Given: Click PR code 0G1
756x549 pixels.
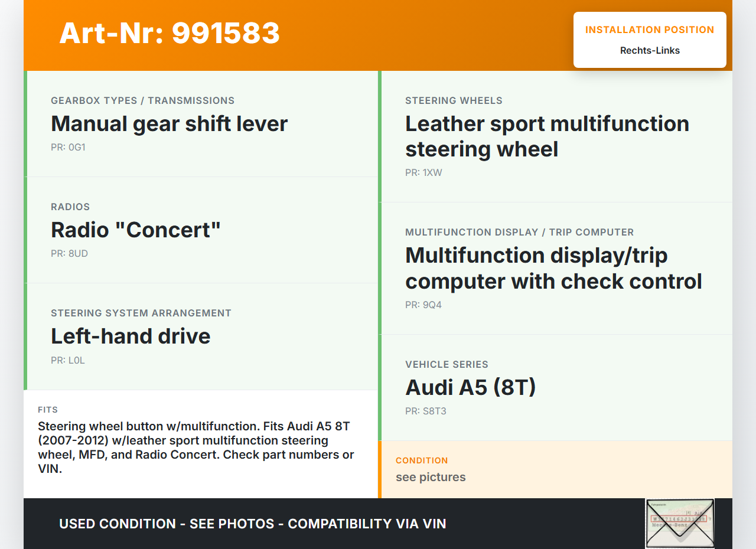Looking at the screenshot, I should 68,148.
